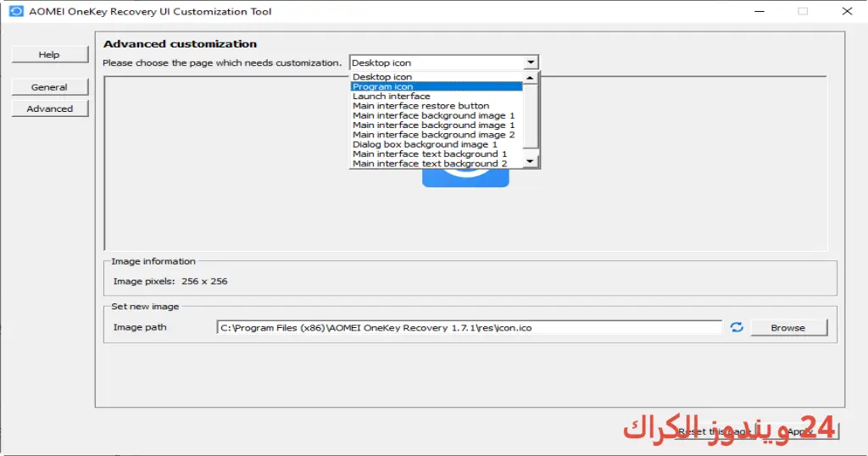The image size is (868, 456).
Task: Select Dialog box background image 1
Action: coord(437,144)
